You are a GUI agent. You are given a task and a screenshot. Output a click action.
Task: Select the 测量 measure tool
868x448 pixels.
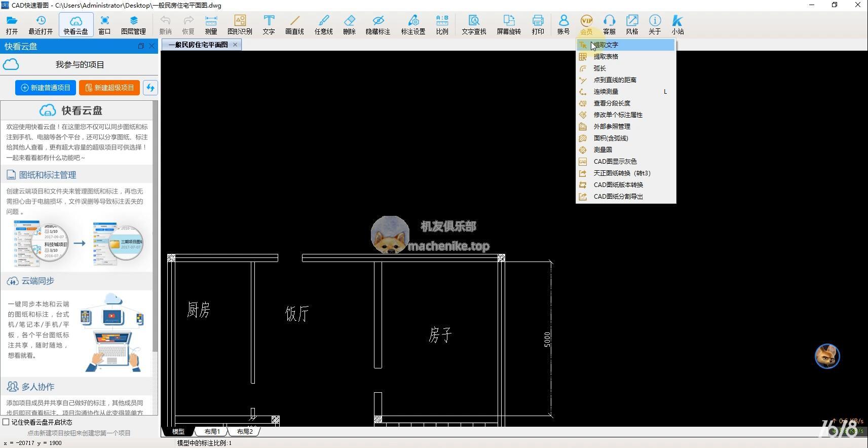(211, 24)
